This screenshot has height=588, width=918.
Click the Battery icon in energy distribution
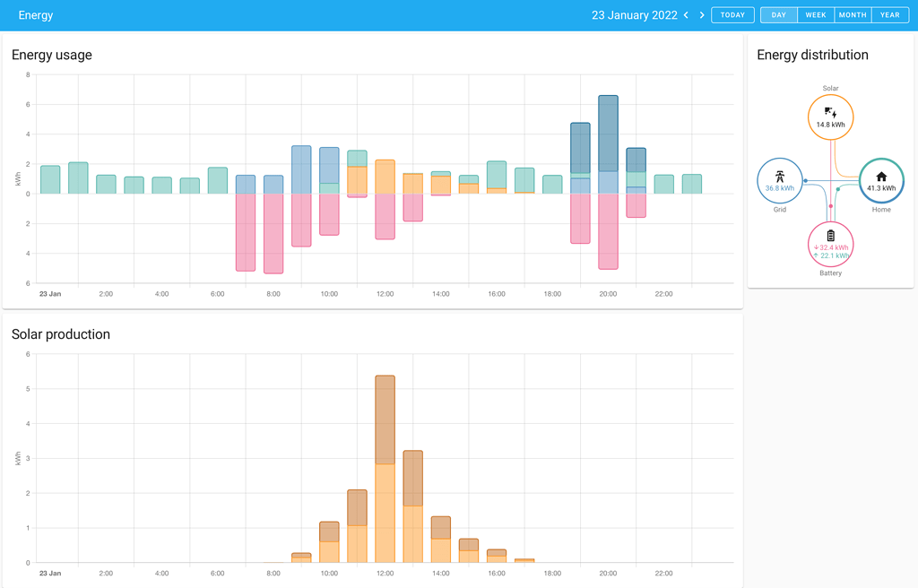pos(830,235)
